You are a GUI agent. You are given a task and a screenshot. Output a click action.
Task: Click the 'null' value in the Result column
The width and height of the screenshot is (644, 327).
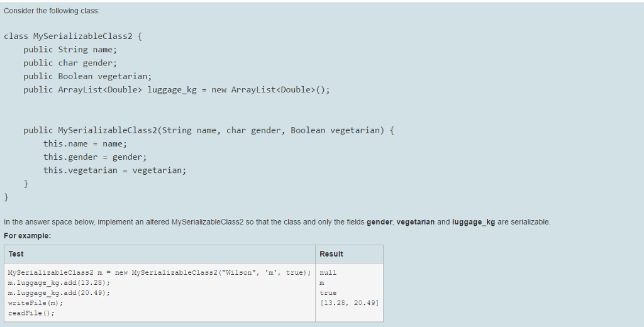click(x=328, y=272)
